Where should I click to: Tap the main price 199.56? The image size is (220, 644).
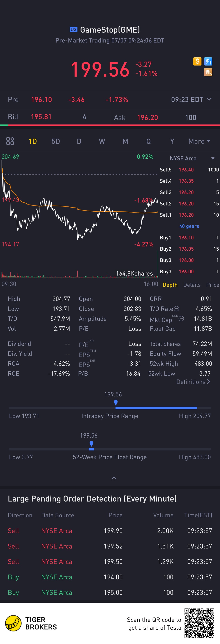pyautogui.click(x=100, y=69)
